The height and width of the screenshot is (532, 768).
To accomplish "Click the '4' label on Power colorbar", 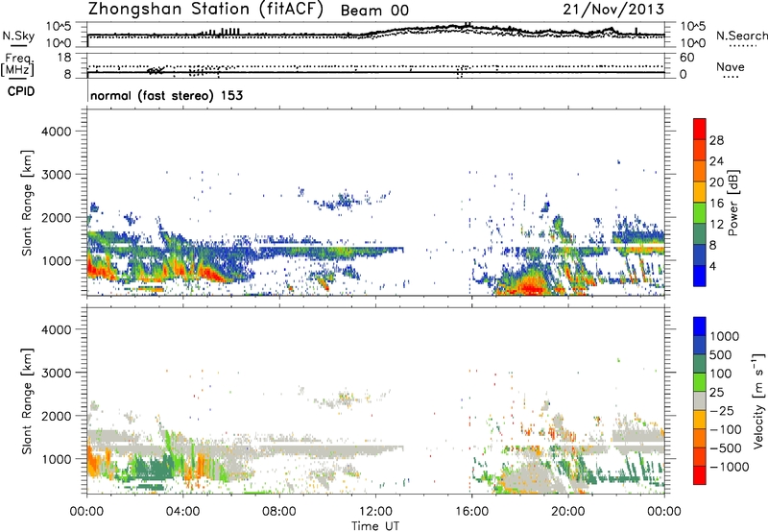I will tap(713, 266).
